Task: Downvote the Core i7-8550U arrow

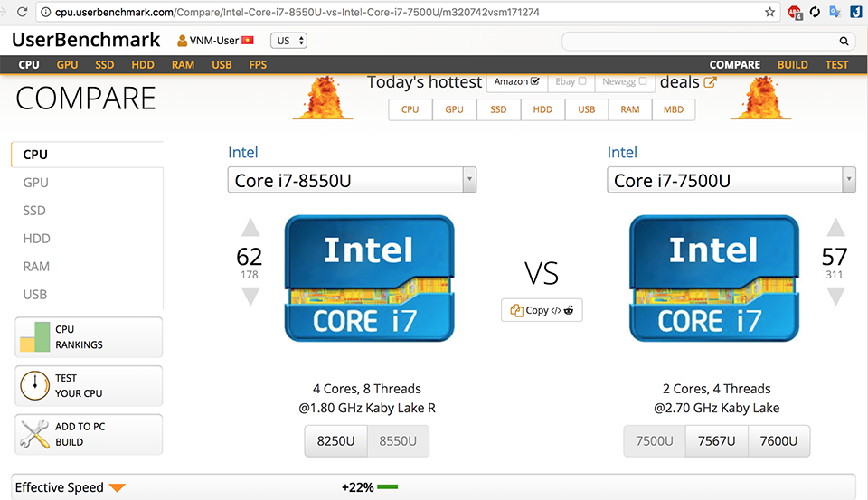Action: tap(250, 297)
